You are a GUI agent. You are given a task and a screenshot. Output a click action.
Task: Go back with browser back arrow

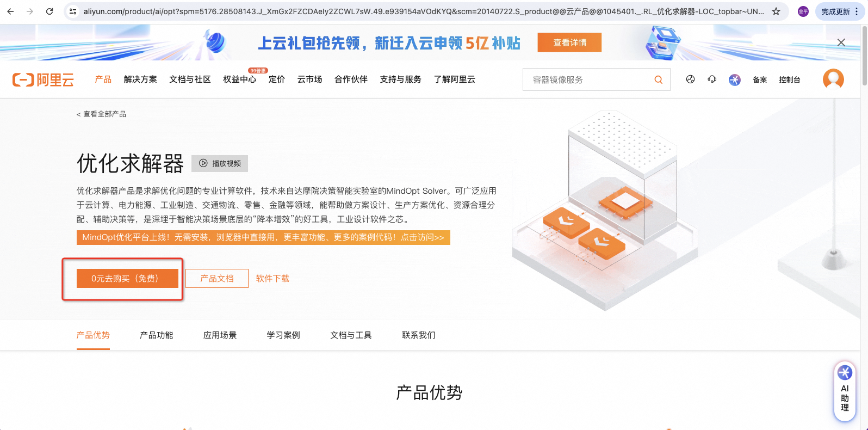tap(10, 11)
